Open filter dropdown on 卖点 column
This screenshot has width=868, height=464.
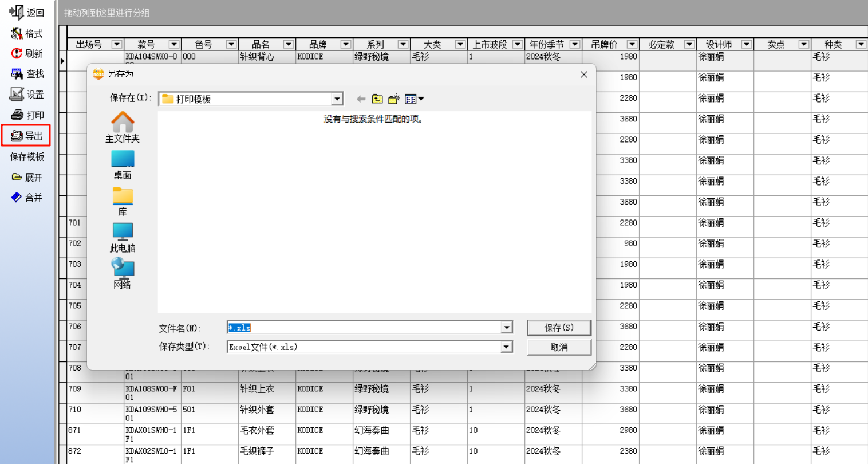click(x=804, y=44)
